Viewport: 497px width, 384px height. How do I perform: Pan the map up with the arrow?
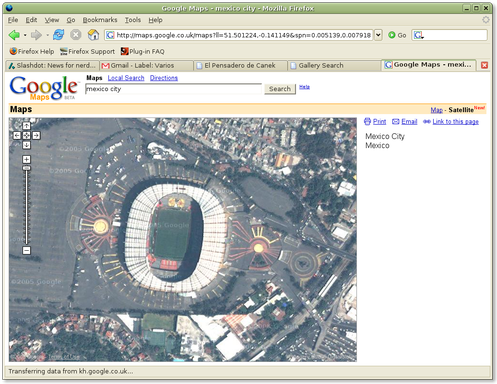26,126
